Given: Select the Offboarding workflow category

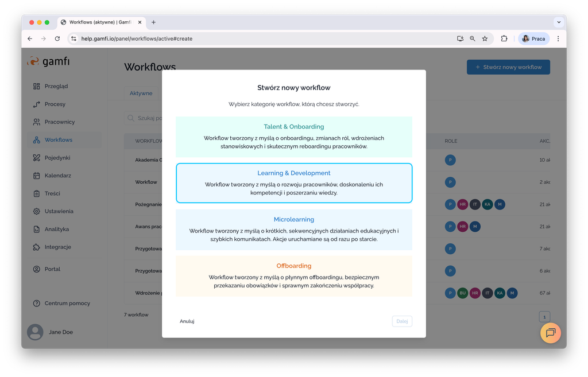Looking at the screenshot, I should click(x=293, y=276).
